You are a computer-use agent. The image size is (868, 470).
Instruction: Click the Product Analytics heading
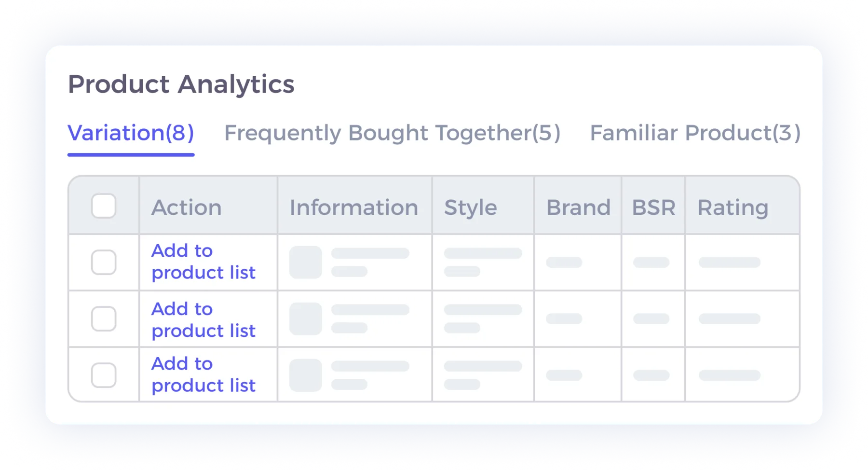coord(181,84)
